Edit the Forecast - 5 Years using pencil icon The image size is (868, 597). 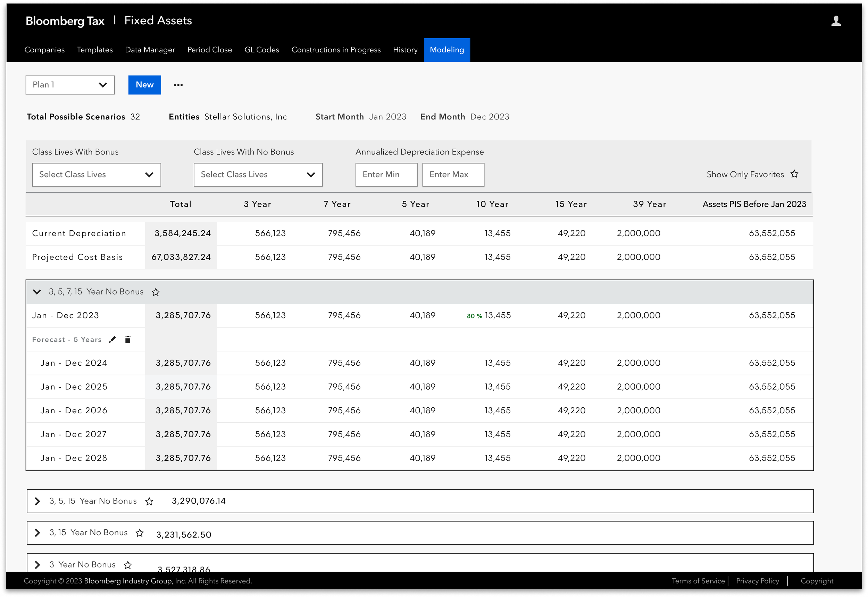pos(112,339)
